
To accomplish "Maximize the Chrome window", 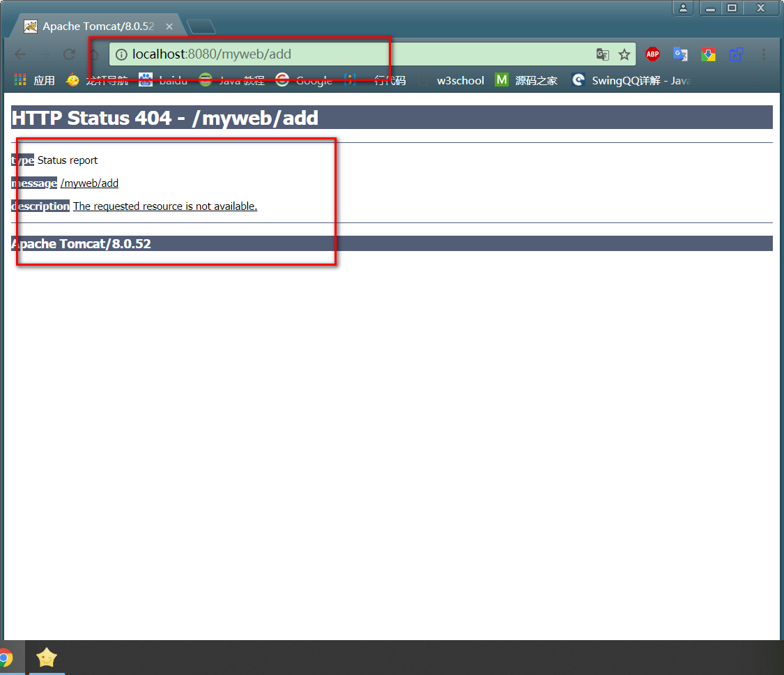I will click(x=732, y=8).
